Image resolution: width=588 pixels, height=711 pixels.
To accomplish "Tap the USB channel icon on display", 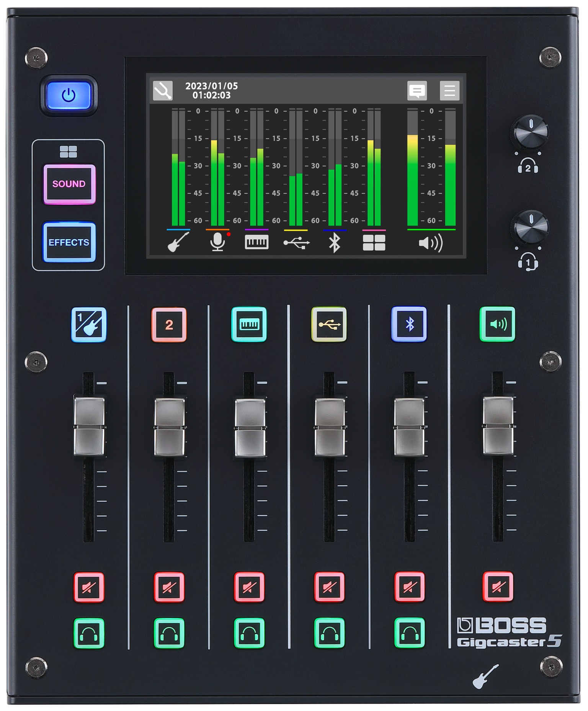I will (296, 243).
